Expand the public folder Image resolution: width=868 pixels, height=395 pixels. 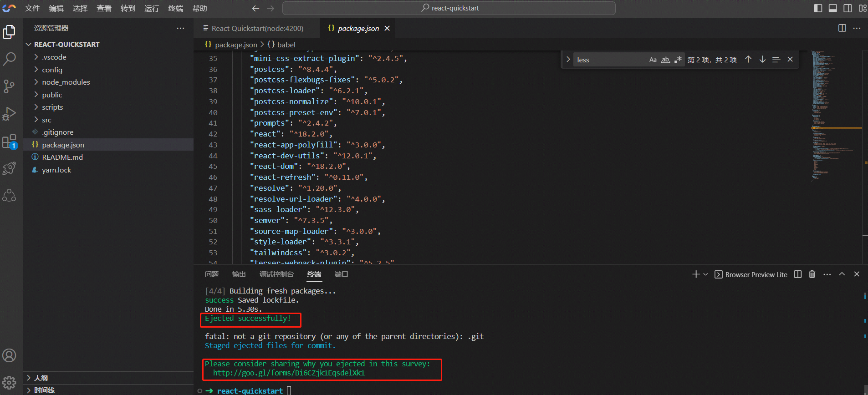click(x=108, y=95)
